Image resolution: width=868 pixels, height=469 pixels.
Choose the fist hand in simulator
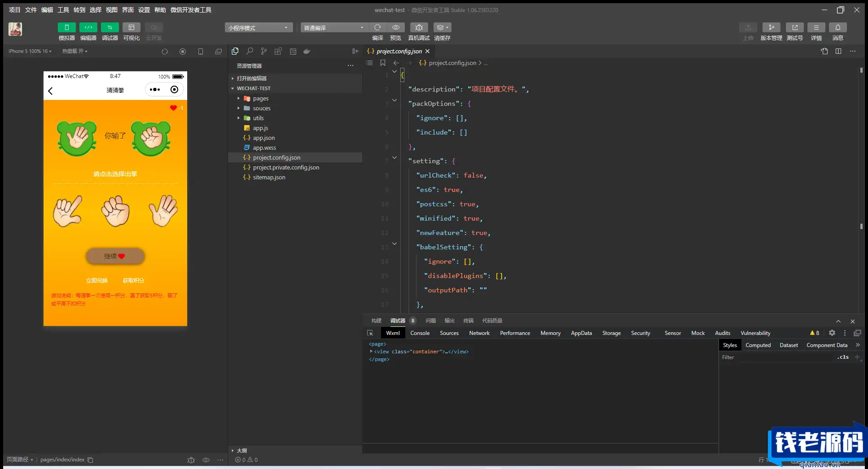pyautogui.click(x=115, y=211)
